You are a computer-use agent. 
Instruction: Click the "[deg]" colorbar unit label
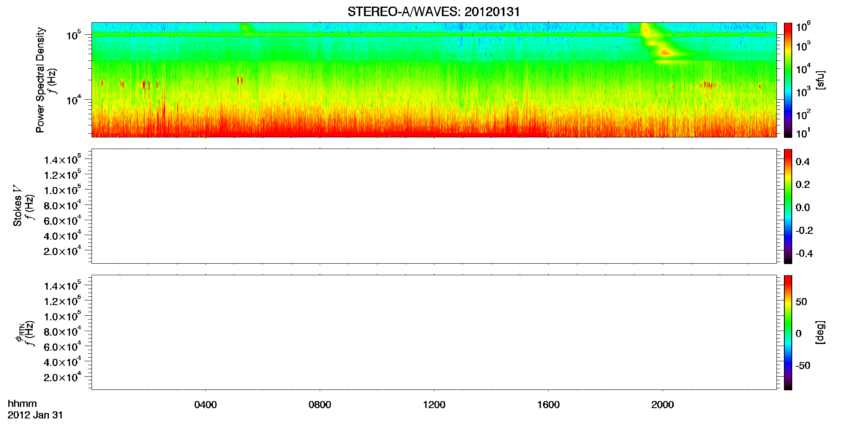pyautogui.click(x=820, y=332)
